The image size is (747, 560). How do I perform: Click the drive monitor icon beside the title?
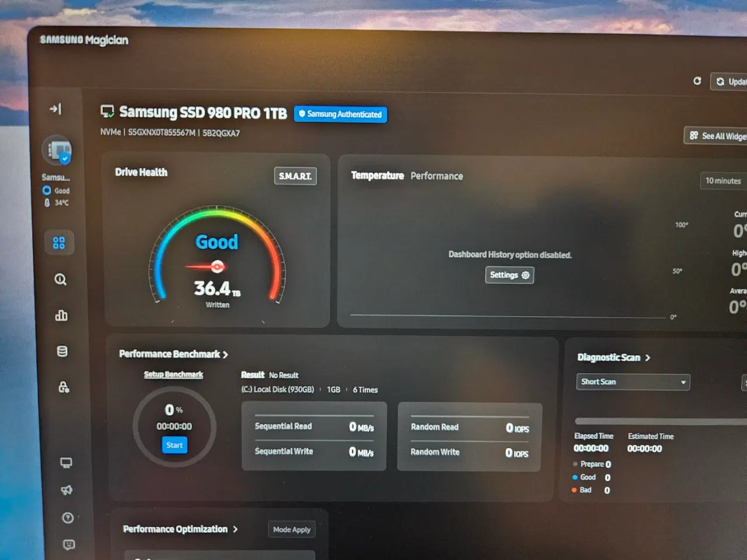click(x=107, y=111)
